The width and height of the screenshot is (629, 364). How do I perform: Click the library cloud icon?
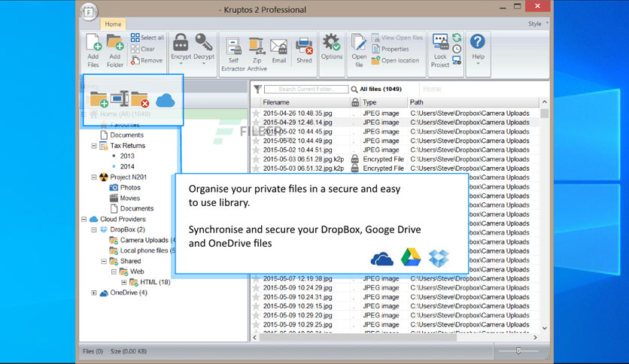166,100
